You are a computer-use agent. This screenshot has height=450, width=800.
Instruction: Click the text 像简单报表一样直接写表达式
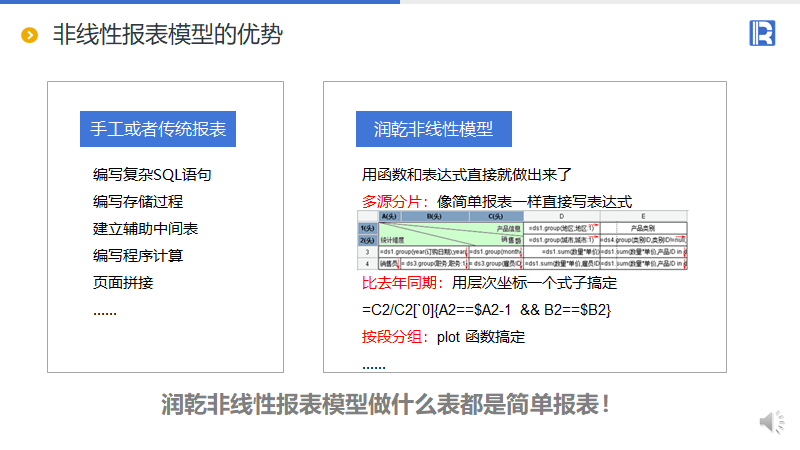[x=534, y=202]
